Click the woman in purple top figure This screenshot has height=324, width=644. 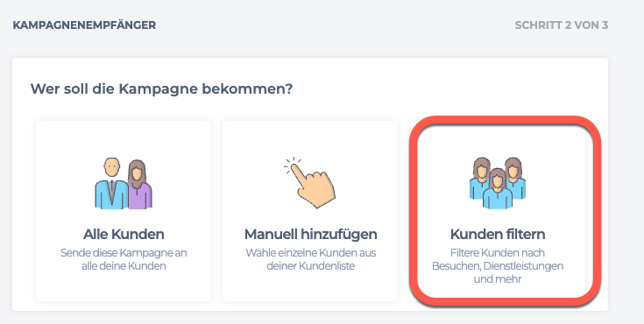[138, 185]
